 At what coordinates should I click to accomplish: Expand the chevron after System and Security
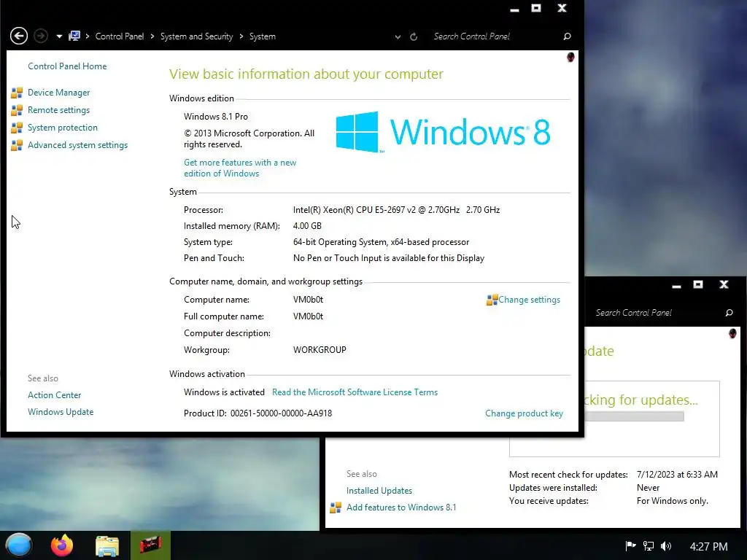(241, 36)
